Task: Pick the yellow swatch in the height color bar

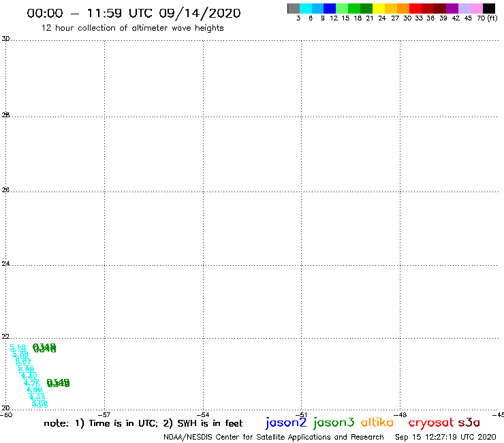Action: click(379, 8)
